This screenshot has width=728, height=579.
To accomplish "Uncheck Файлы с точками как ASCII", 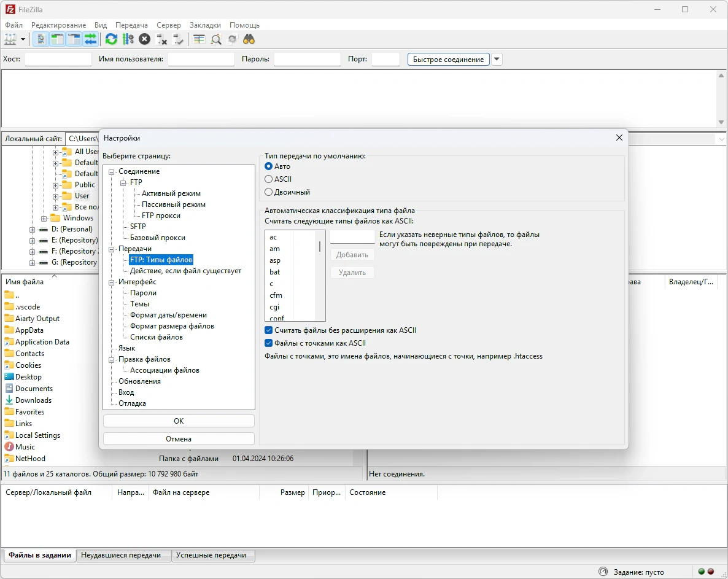I will point(269,343).
